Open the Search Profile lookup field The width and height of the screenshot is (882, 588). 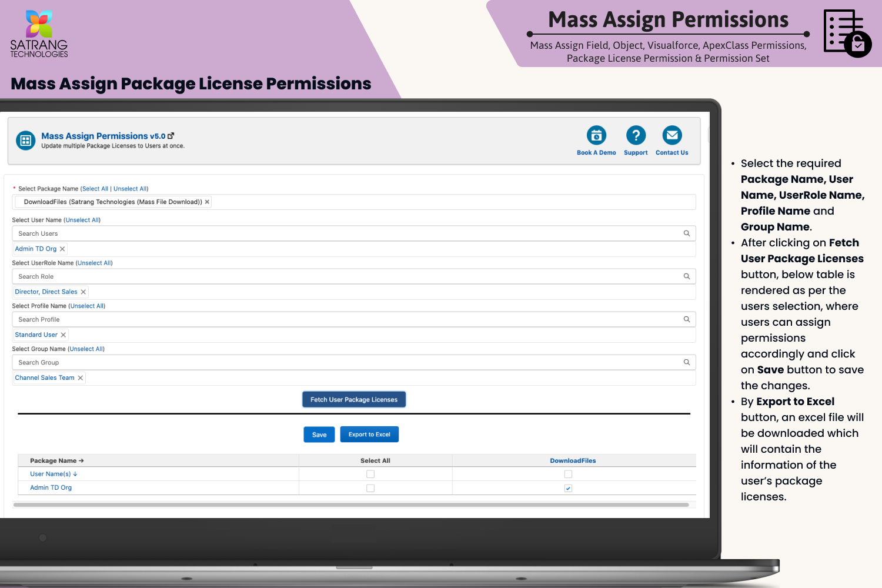click(x=347, y=319)
